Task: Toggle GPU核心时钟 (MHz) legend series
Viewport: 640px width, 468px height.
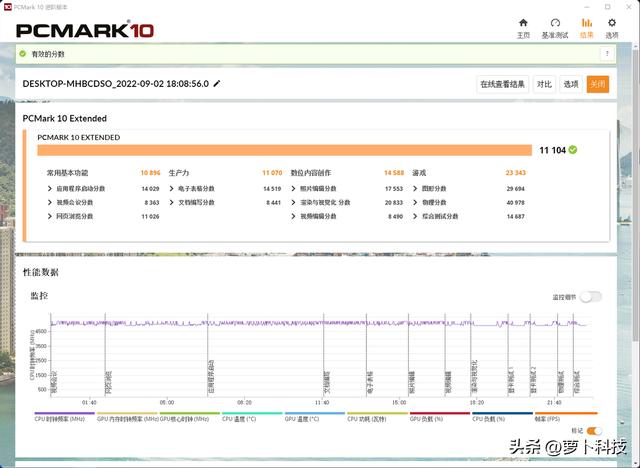Action: (189, 417)
